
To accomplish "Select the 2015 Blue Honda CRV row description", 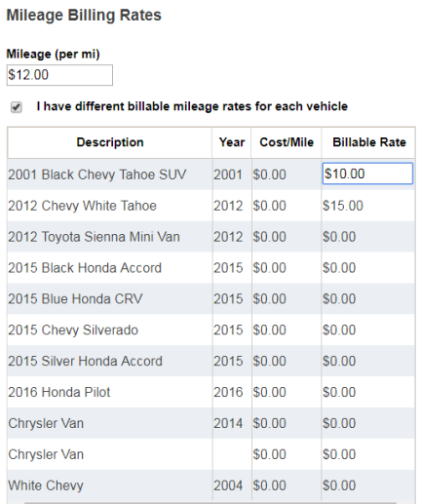I will (75, 299).
